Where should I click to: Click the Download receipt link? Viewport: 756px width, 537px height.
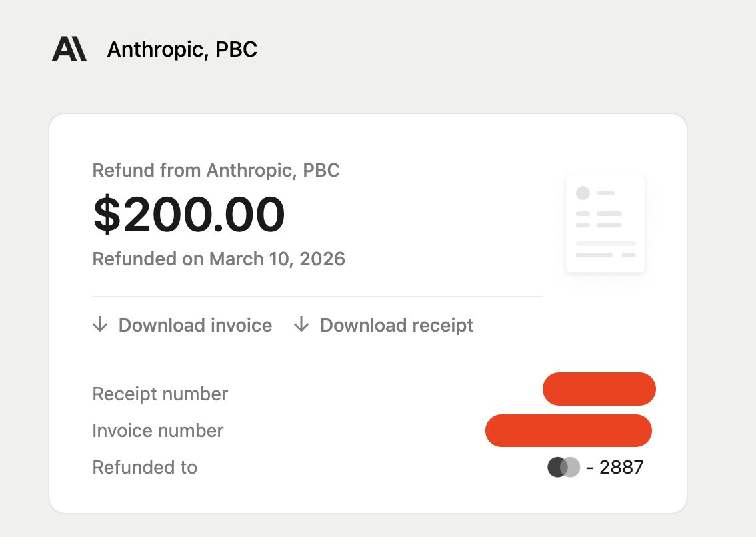pyautogui.click(x=396, y=325)
